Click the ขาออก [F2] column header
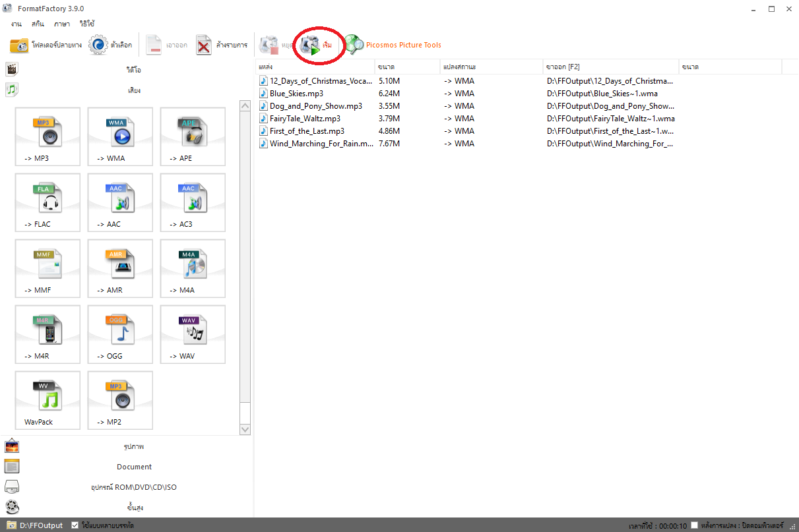 [611, 67]
